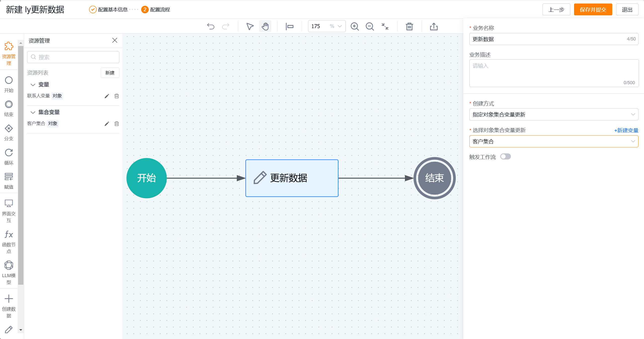644x339 pixels.
Task: Toggle the 触发工作流 switch
Action: pos(505,157)
